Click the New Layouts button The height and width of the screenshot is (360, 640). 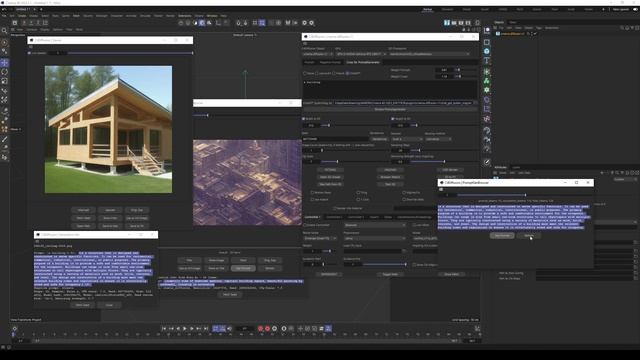tap(620, 9)
